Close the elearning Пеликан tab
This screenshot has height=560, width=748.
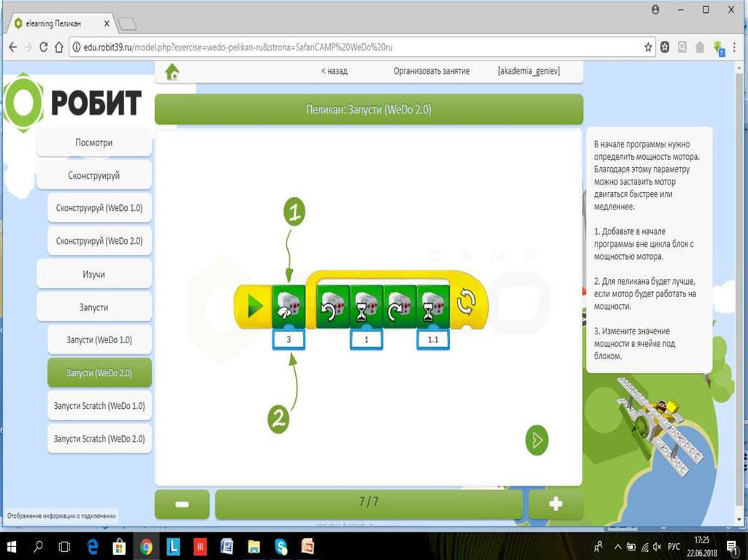pyautogui.click(x=107, y=23)
